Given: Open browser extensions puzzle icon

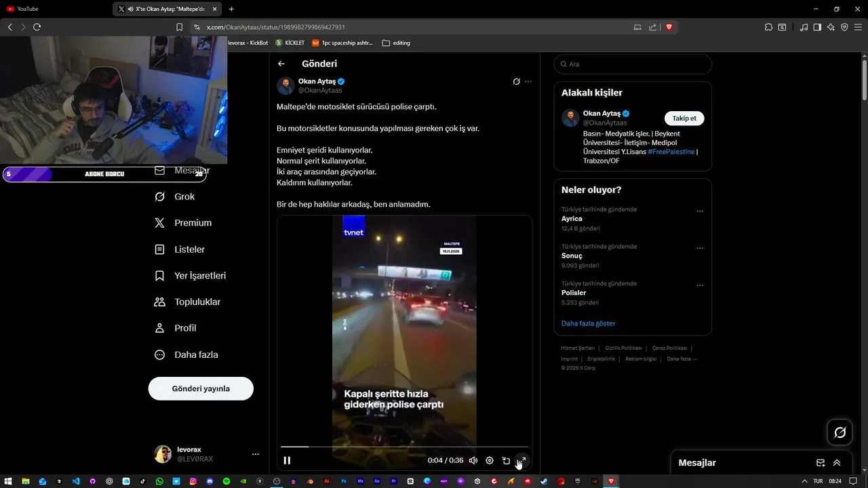Looking at the screenshot, I should click(768, 27).
